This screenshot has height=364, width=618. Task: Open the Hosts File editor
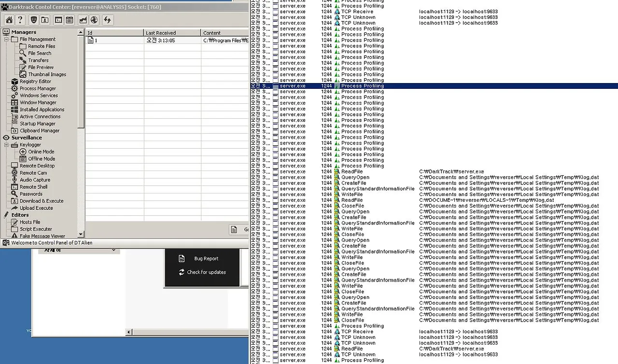[30, 222]
